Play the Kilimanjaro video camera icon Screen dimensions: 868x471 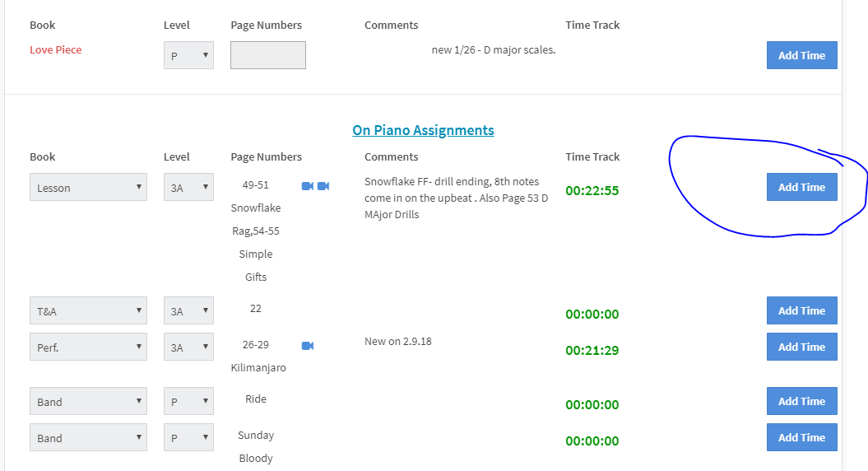click(x=307, y=346)
